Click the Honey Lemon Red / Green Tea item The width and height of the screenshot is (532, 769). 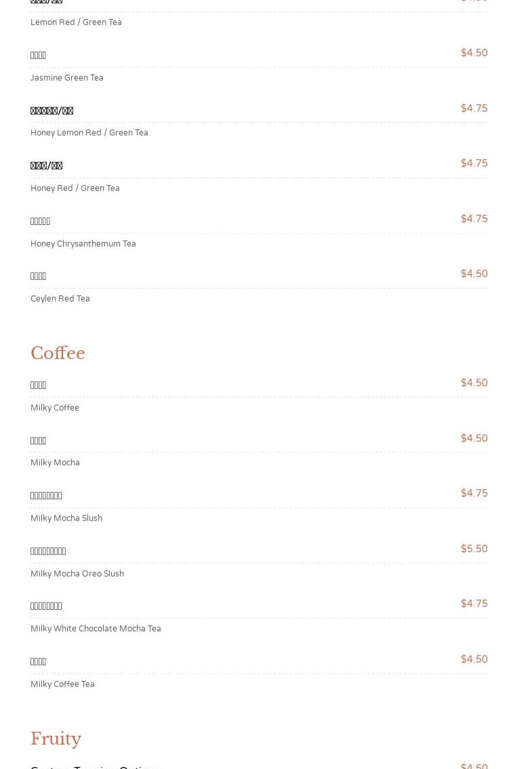(x=89, y=132)
